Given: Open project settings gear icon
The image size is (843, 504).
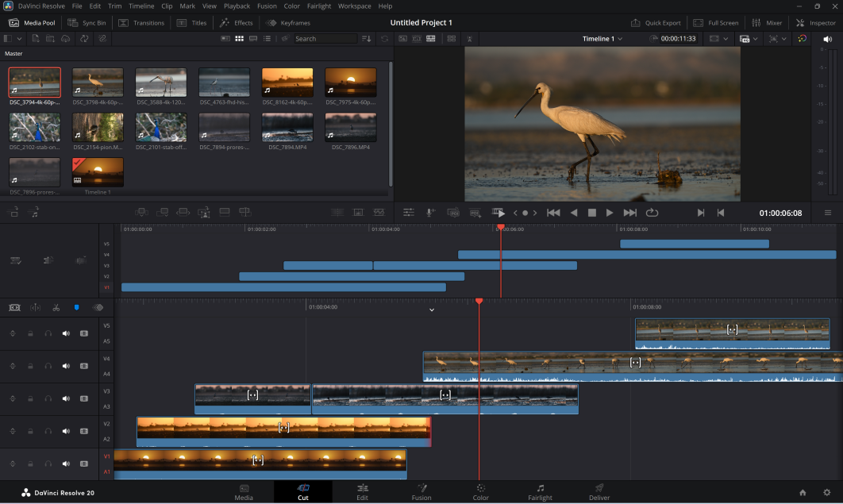Looking at the screenshot, I should click(826, 493).
